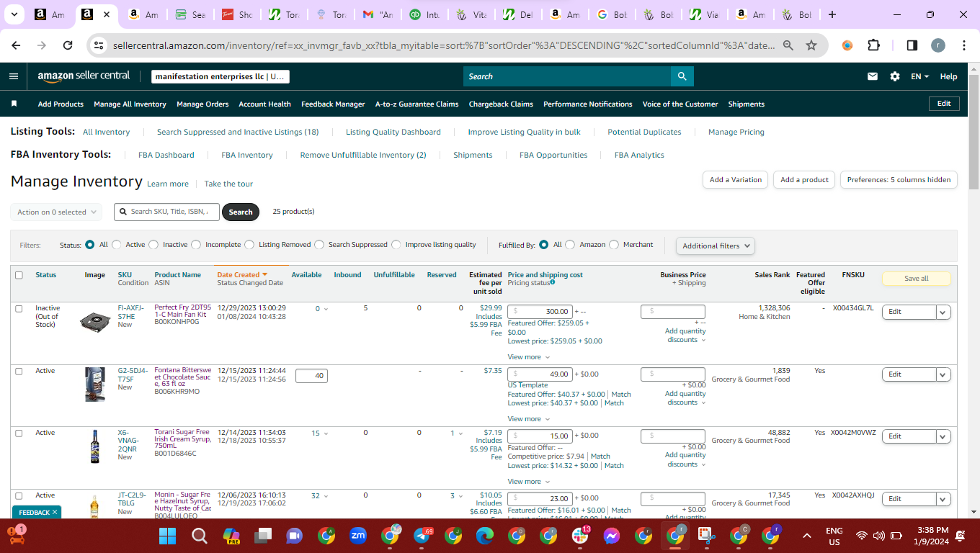Open the Chrome three-dot menu

pos(964,45)
